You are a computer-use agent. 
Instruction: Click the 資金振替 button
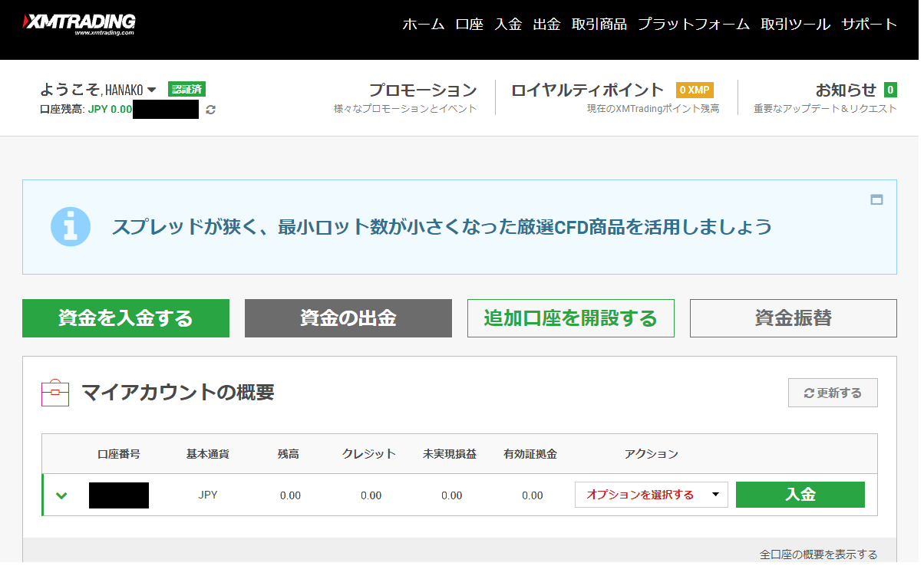(794, 318)
